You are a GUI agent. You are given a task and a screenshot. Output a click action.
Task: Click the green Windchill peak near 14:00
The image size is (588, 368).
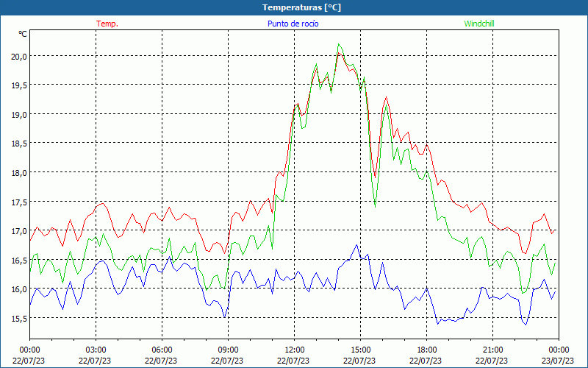(x=339, y=44)
